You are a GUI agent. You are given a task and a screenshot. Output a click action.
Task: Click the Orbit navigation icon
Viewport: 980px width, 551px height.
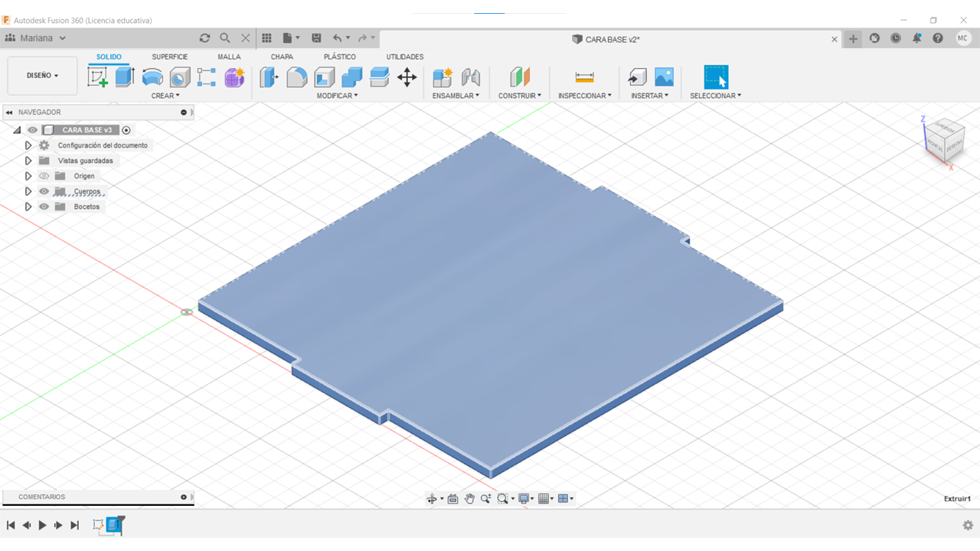[x=432, y=499]
